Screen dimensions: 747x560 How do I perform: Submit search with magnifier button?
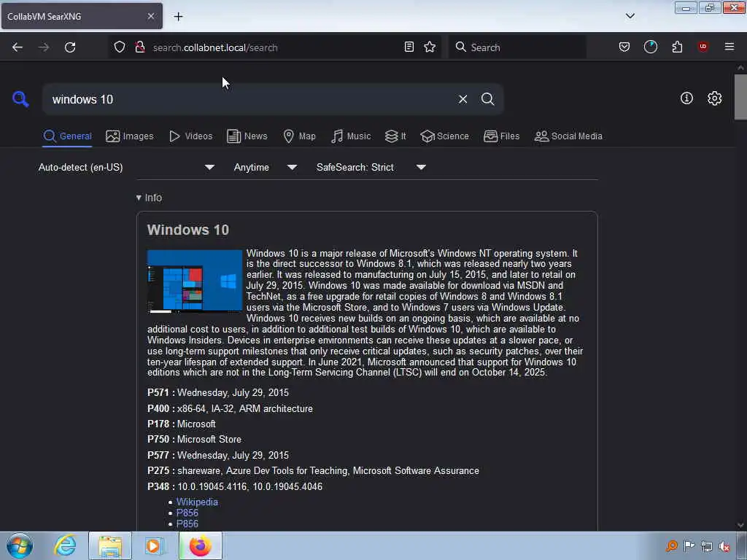[x=487, y=99]
